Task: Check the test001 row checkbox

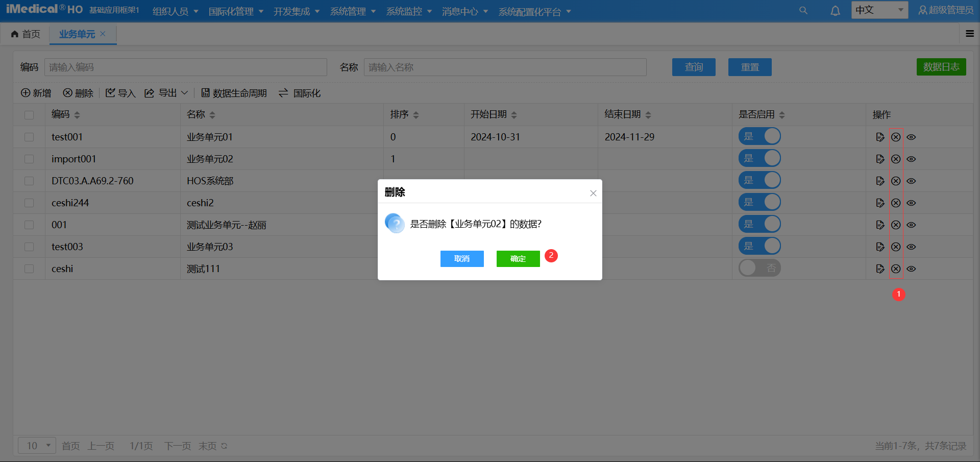Action: [29, 137]
